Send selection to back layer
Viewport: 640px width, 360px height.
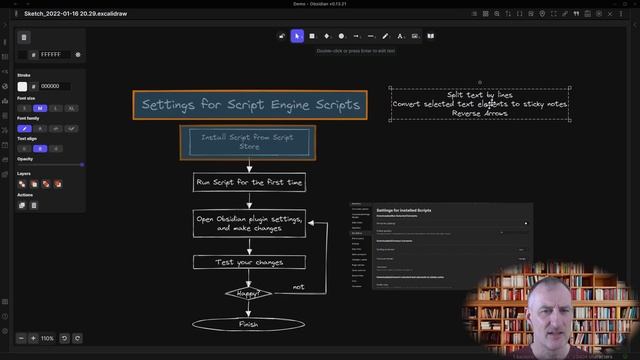[x=22, y=184]
